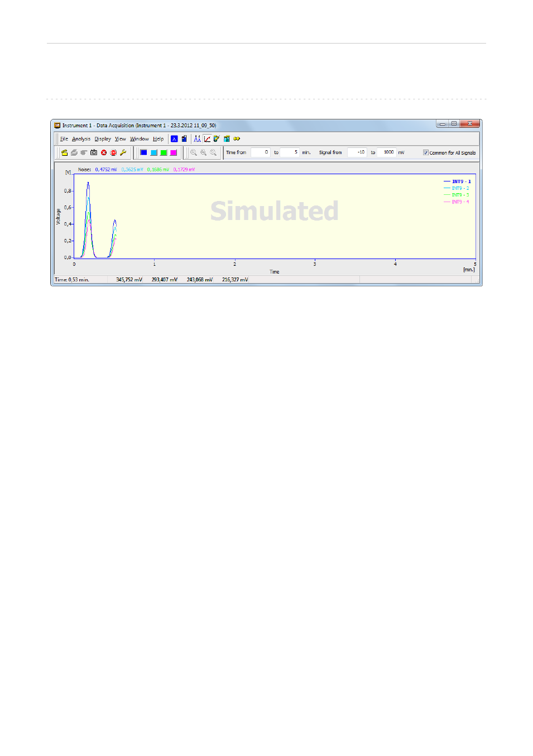The height and width of the screenshot is (756, 533).
Task: Click the Time to field showing 5
Action: pyautogui.click(x=290, y=152)
